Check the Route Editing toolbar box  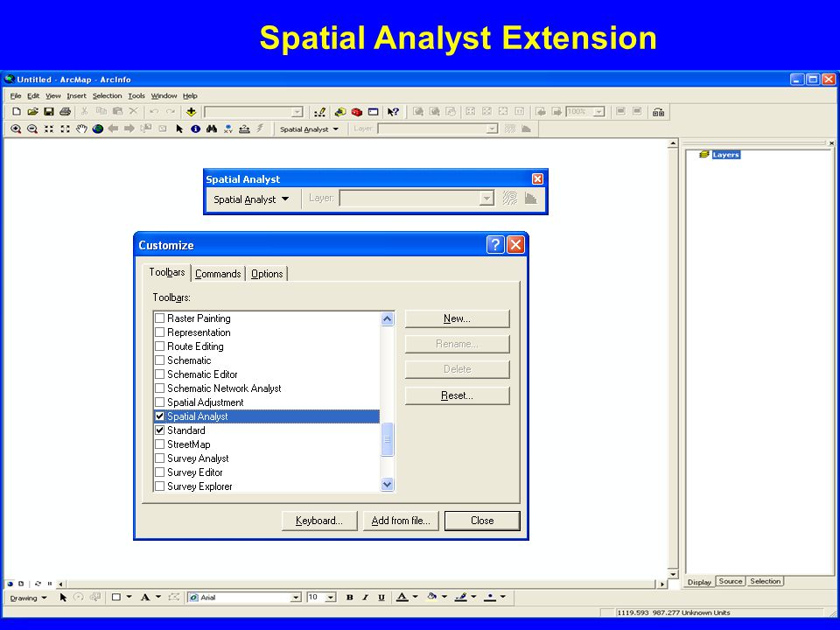pos(159,346)
